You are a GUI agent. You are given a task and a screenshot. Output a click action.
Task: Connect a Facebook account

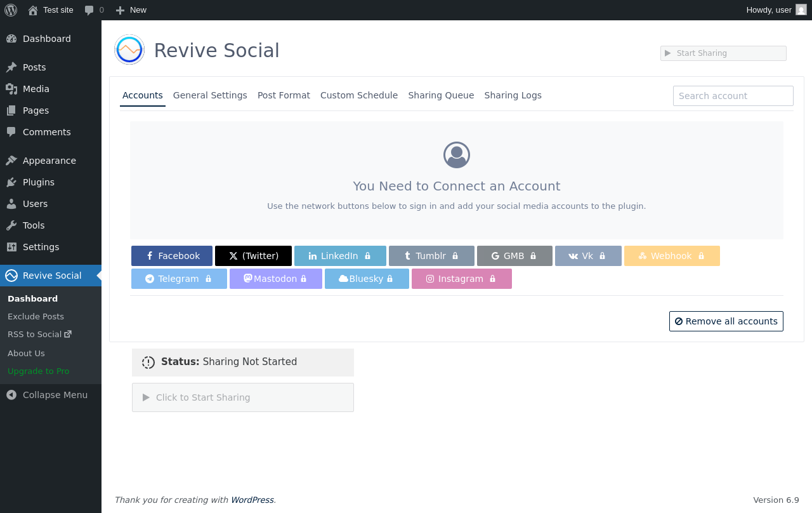click(x=172, y=256)
